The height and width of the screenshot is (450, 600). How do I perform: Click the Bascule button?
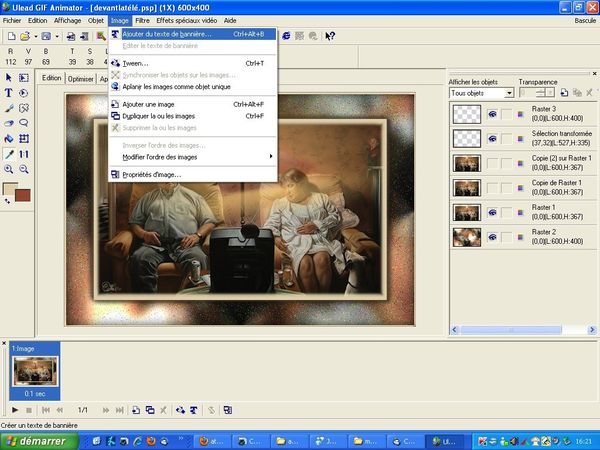click(x=585, y=21)
